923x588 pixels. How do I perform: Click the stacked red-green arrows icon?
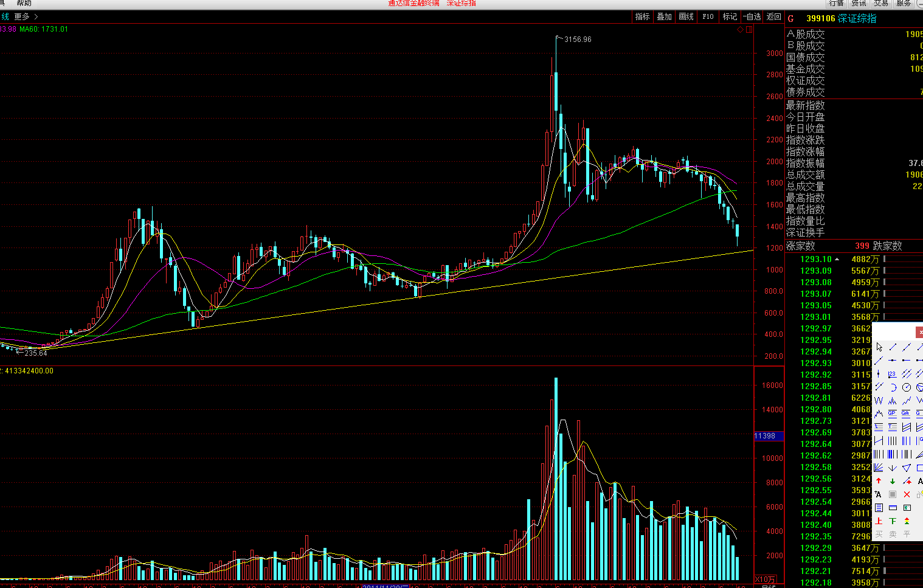coord(906,521)
